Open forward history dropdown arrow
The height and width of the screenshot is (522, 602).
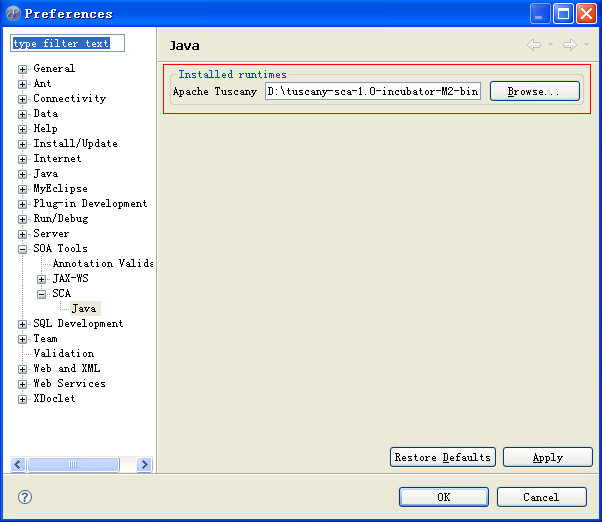pos(586,45)
